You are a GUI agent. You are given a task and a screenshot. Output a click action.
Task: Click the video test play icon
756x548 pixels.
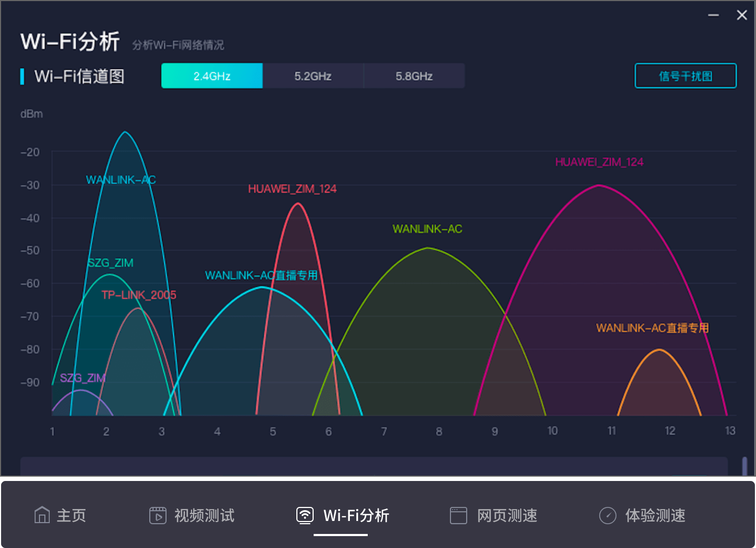pos(158,516)
